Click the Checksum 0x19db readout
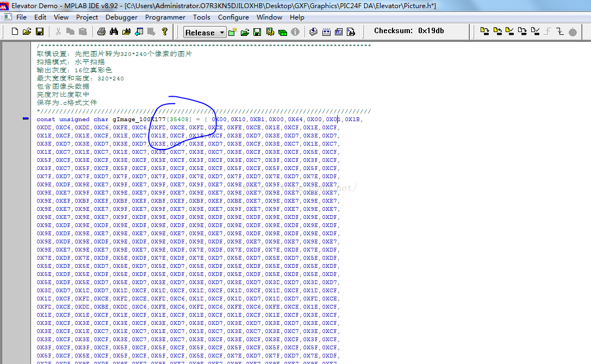Image resolution: width=591 pixels, height=364 pixels. coord(409,31)
